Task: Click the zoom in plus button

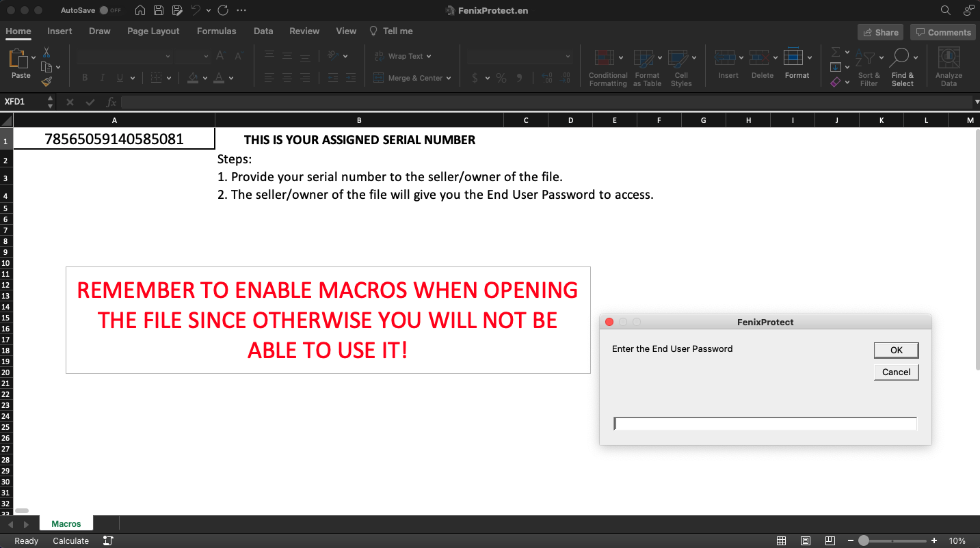Action: coord(934,540)
